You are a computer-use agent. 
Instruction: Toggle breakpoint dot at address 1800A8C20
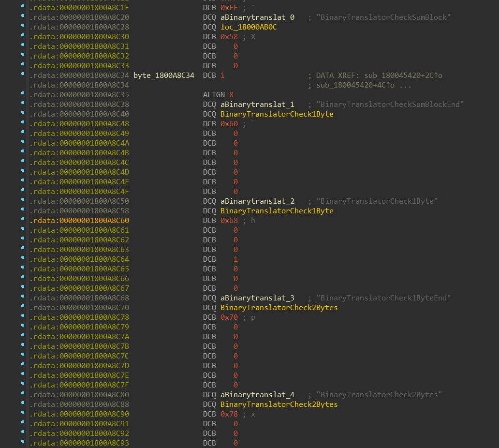pos(23,15)
